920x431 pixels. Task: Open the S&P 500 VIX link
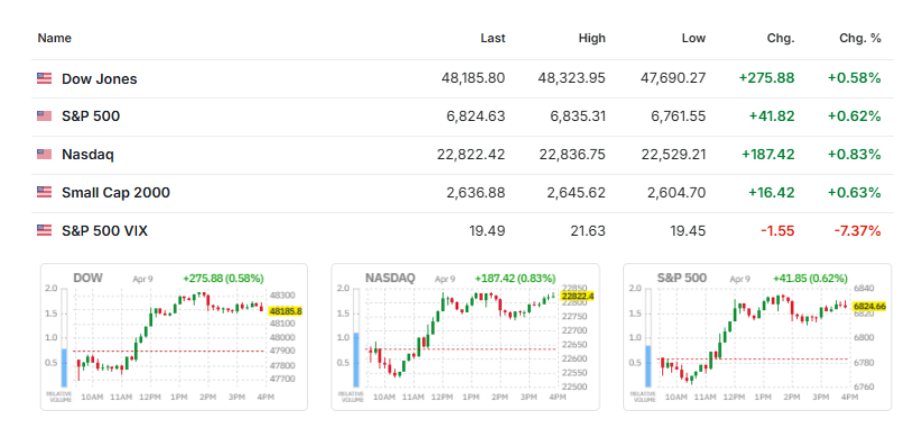(x=104, y=230)
